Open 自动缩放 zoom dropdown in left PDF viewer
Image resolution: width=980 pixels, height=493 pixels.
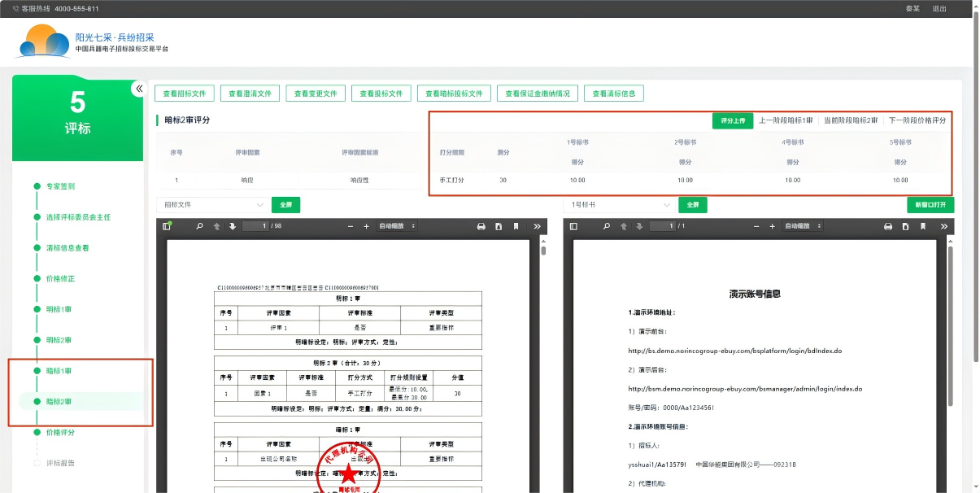(398, 226)
